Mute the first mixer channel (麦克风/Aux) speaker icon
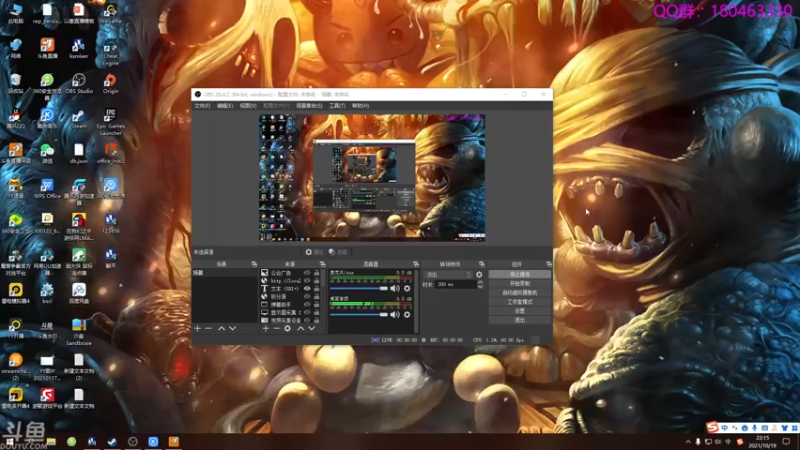Screen dimensions: 800x450 pyautogui.click(x=395, y=289)
